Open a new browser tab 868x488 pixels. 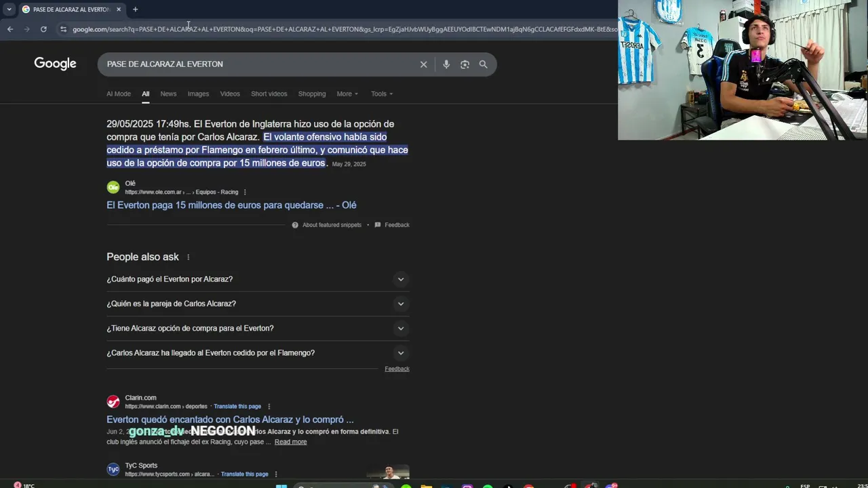pos(135,9)
